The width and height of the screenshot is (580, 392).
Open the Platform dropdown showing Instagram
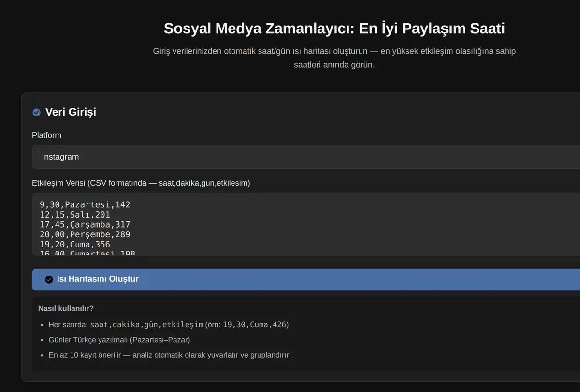point(306,157)
